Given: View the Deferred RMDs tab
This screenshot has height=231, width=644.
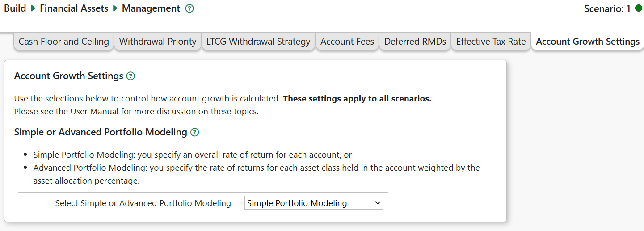Looking at the screenshot, I should (415, 42).
